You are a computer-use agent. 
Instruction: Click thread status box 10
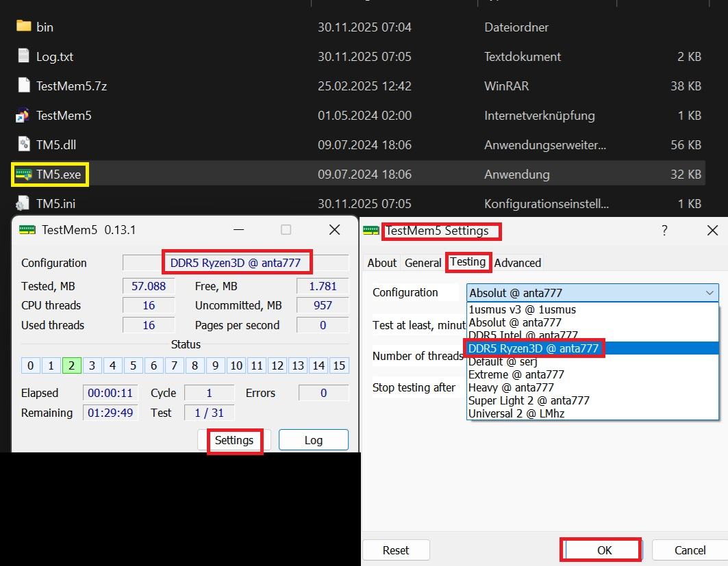[x=236, y=365]
